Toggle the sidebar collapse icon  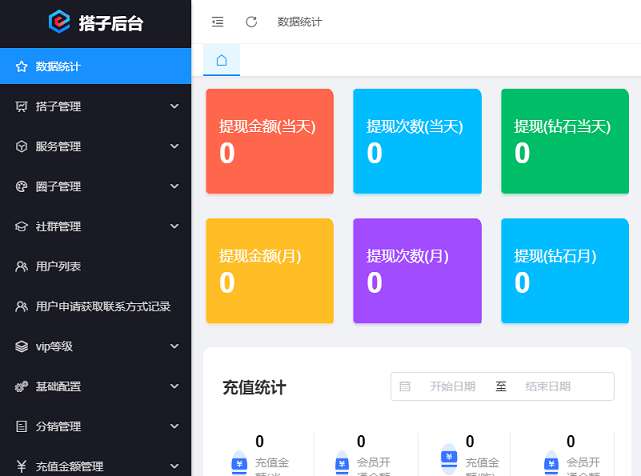pyautogui.click(x=217, y=22)
